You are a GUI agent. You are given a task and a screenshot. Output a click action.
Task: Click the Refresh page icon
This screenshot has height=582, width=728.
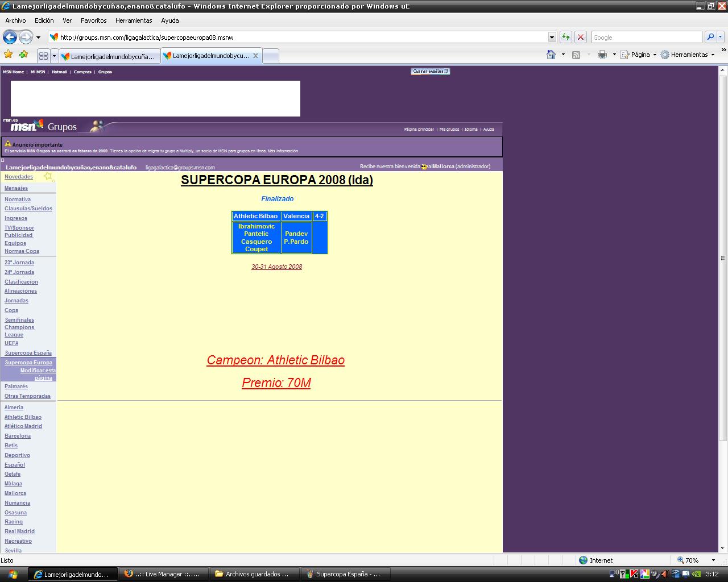[565, 37]
